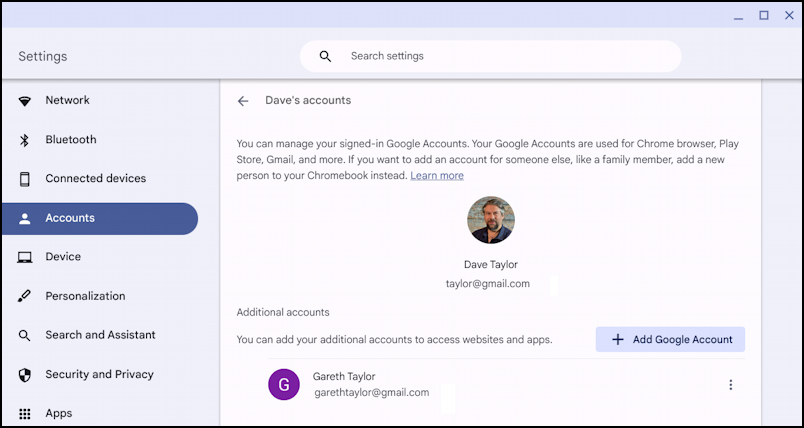
Task: Select Accounts in the sidebar
Action: 100,218
